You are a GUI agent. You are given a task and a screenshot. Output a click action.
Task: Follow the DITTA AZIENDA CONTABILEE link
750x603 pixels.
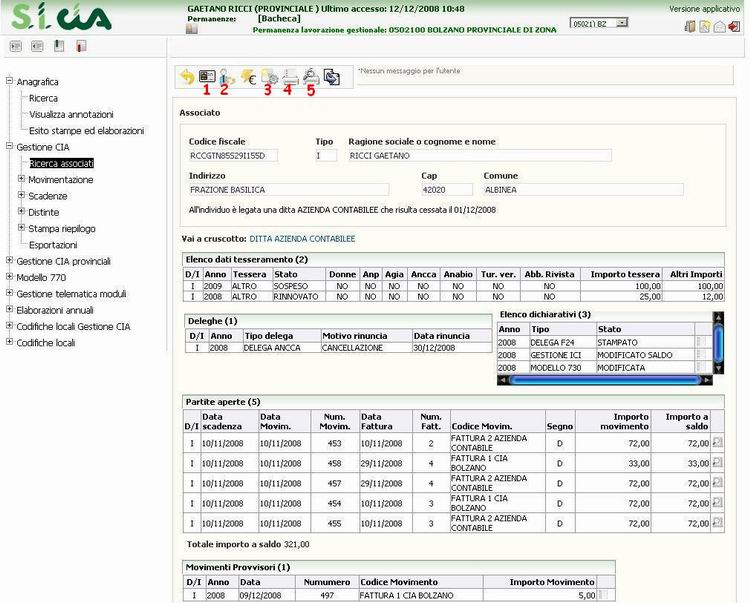302,239
